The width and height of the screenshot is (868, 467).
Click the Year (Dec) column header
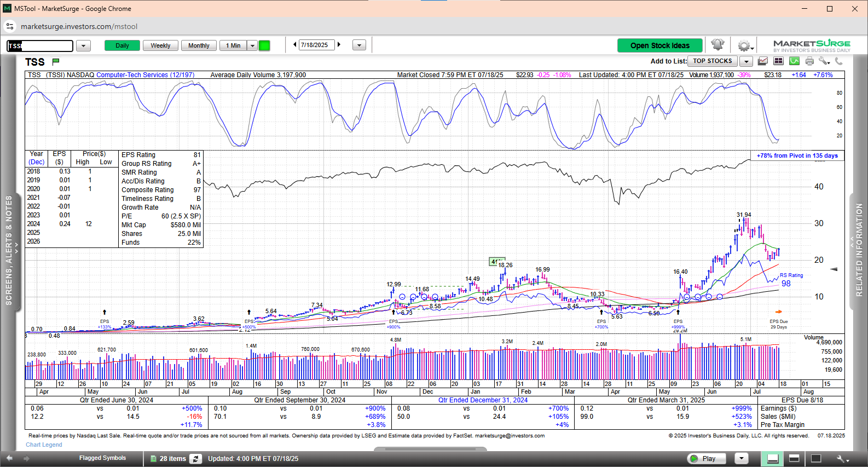pyautogui.click(x=37, y=158)
